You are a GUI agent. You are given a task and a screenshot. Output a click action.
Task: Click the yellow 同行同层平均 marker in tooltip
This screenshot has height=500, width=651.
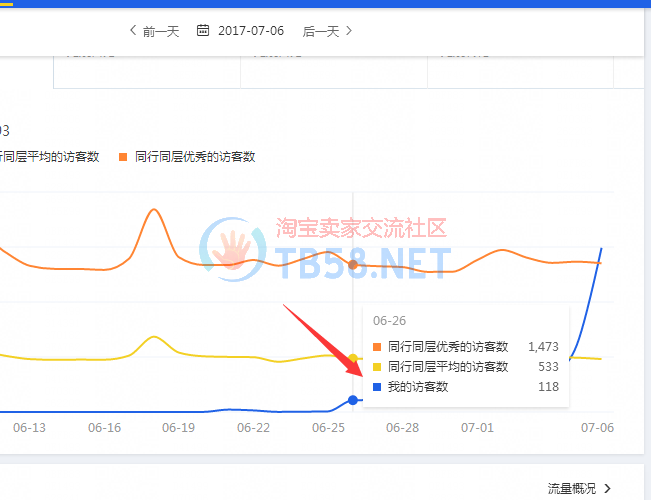click(x=377, y=367)
